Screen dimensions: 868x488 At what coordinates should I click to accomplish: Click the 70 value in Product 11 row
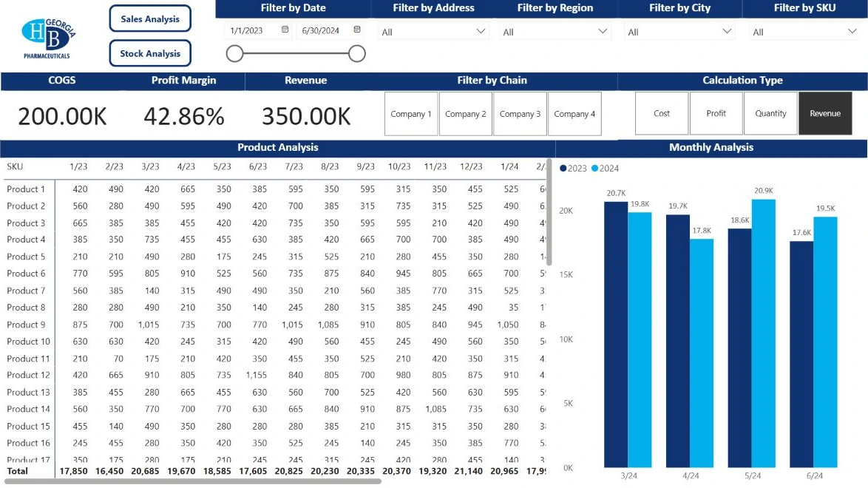(118, 359)
